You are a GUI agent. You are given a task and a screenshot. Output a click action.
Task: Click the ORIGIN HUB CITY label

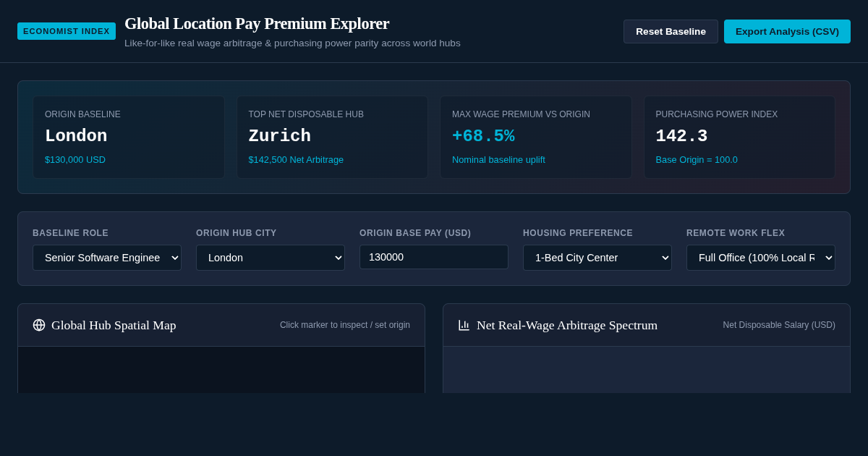[237, 233]
